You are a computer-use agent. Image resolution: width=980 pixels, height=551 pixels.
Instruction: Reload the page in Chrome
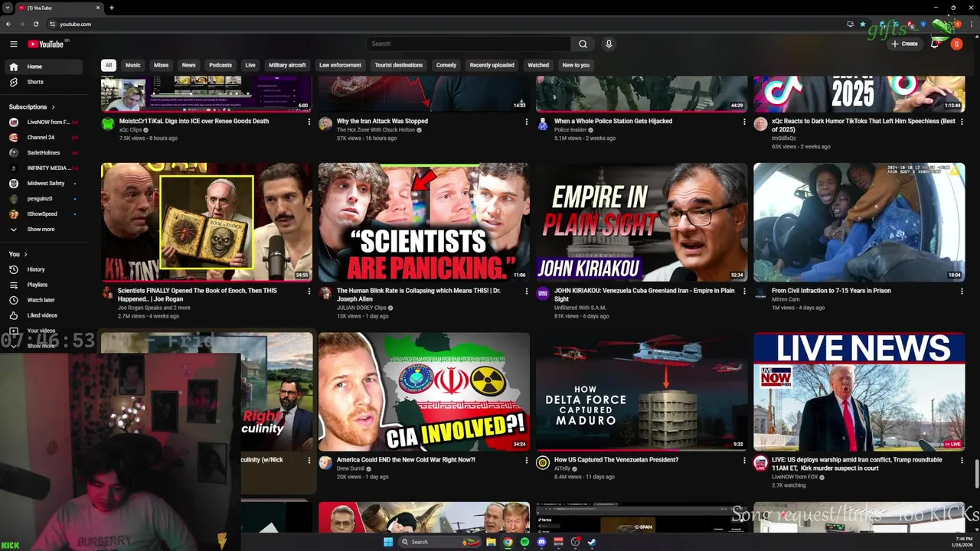tap(35, 24)
